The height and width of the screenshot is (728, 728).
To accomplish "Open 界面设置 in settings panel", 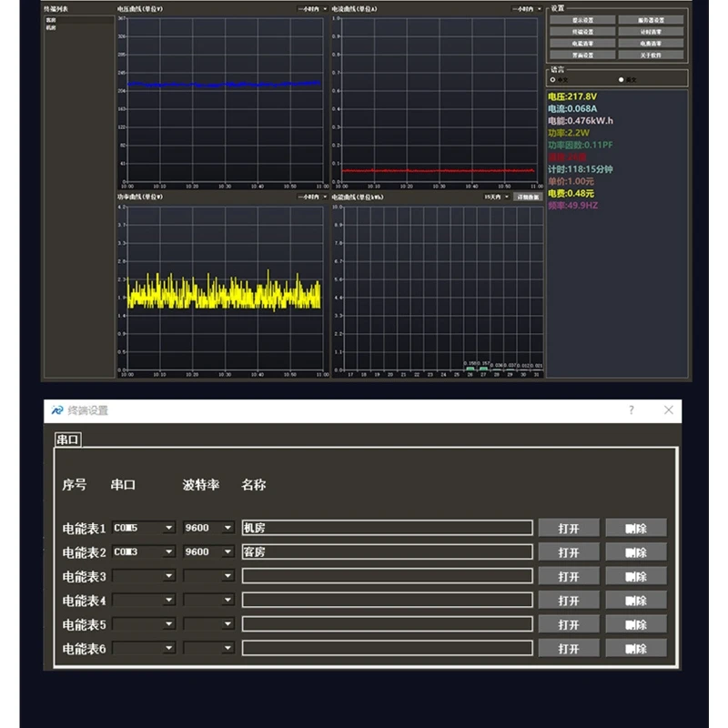I will [x=582, y=55].
